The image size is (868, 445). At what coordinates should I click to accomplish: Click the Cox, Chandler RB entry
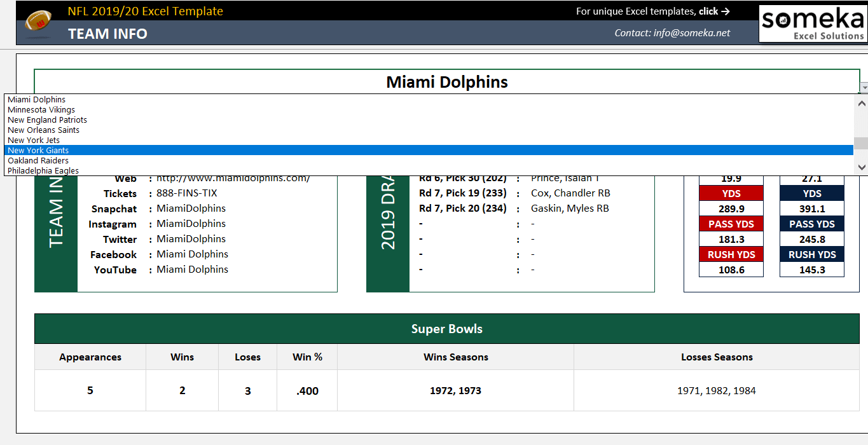pyautogui.click(x=571, y=193)
